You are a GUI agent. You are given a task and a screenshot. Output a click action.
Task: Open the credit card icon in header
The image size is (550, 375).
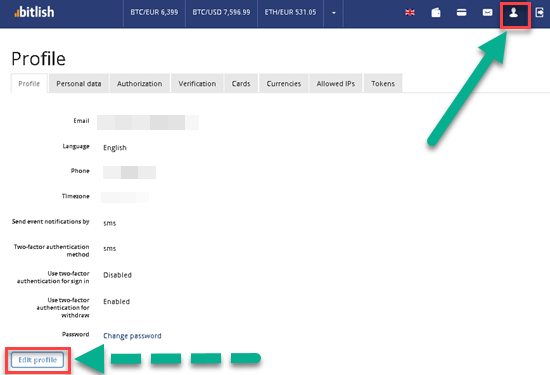click(462, 13)
